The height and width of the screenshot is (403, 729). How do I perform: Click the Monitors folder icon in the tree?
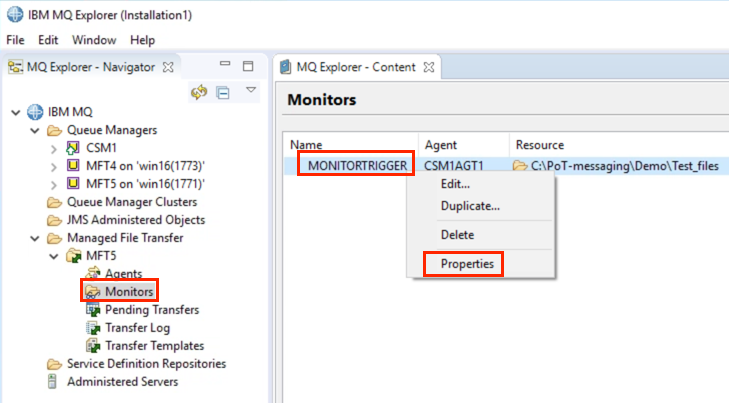[93, 292]
